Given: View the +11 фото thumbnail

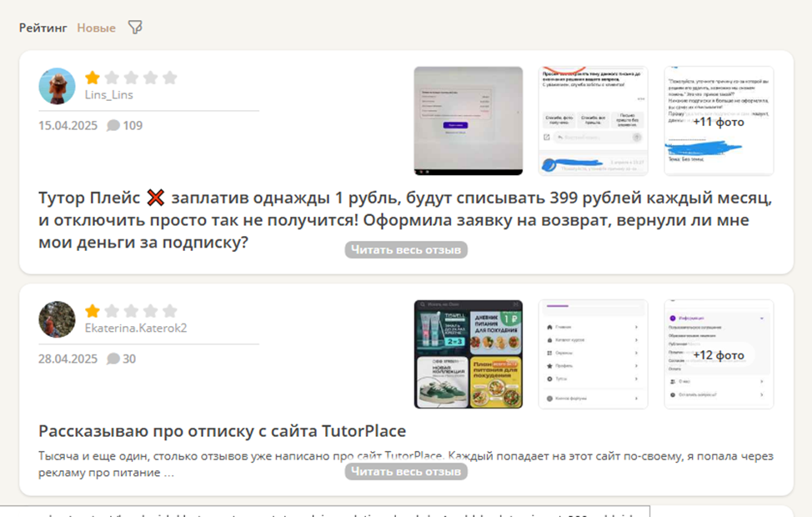Looking at the screenshot, I should 719,121.
